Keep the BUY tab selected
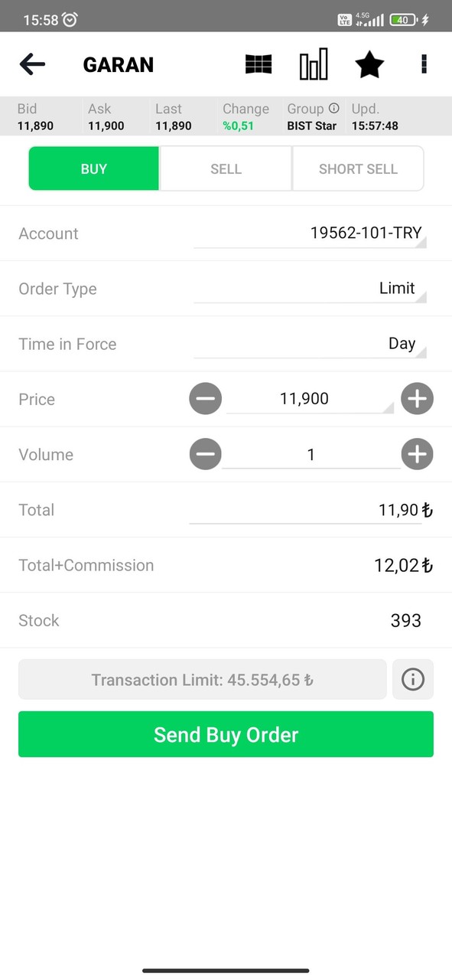The image size is (452, 980). pyautogui.click(x=93, y=168)
